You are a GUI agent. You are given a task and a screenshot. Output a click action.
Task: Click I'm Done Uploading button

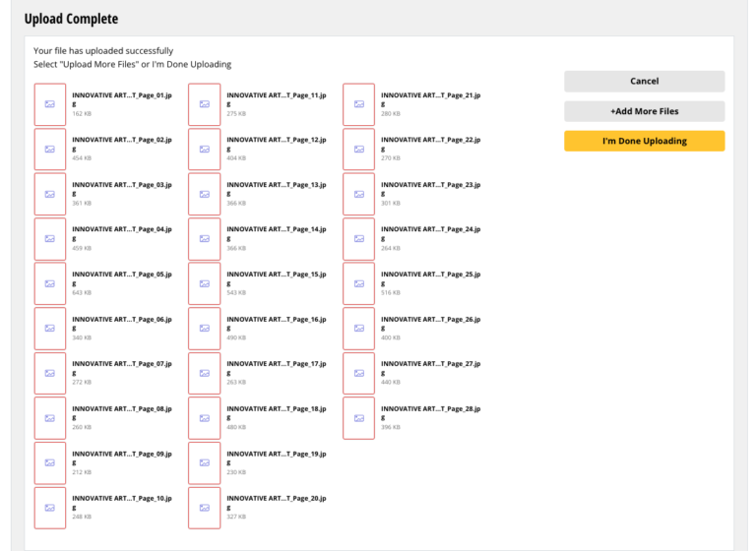pyautogui.click(x=644, y=141)
